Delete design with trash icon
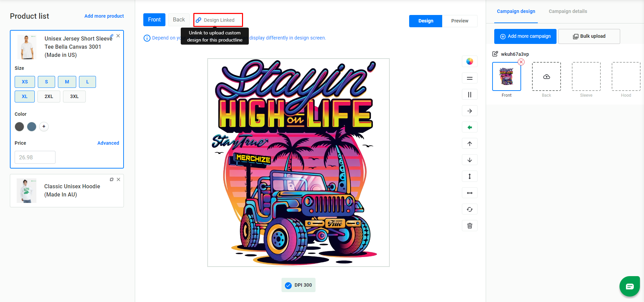The height and width of the screenshot is (302, 644). tap(470, 225)
